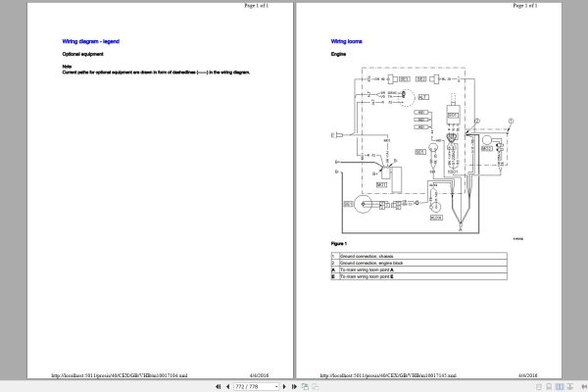
Task: Go to the first page button
Action: [218, 386]
